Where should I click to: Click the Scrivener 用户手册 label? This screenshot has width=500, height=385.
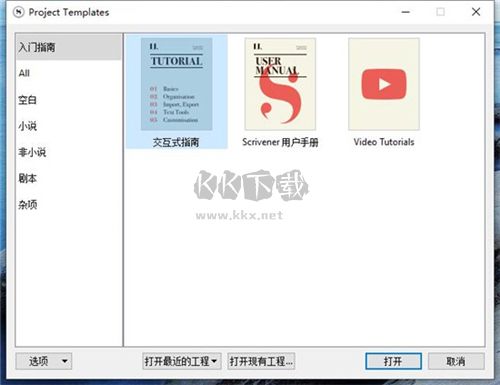pos(280,142)
